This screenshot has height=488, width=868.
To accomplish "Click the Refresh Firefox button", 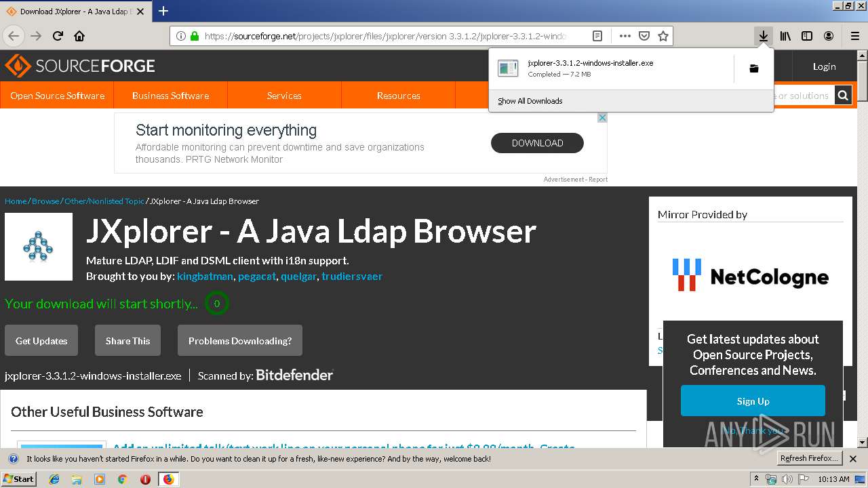I will 809,459.
